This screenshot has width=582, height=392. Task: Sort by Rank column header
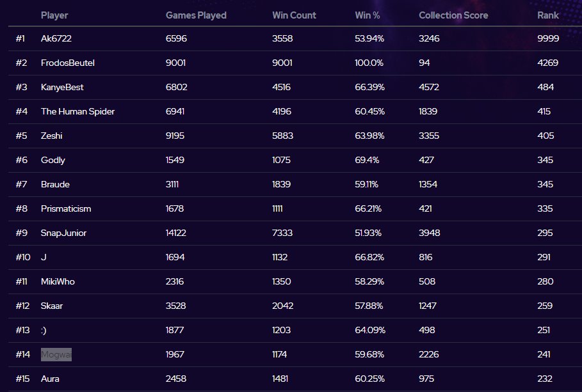point(548,15)
